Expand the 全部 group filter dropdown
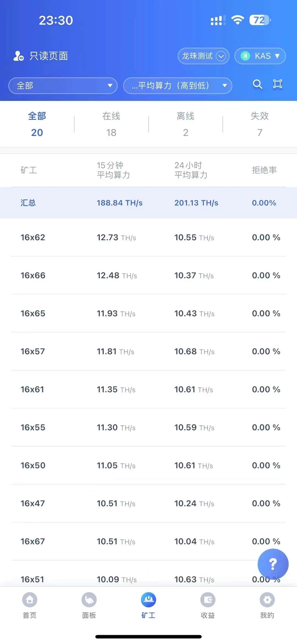The width and height of the screenshot is (297, 644). [63, 86]
